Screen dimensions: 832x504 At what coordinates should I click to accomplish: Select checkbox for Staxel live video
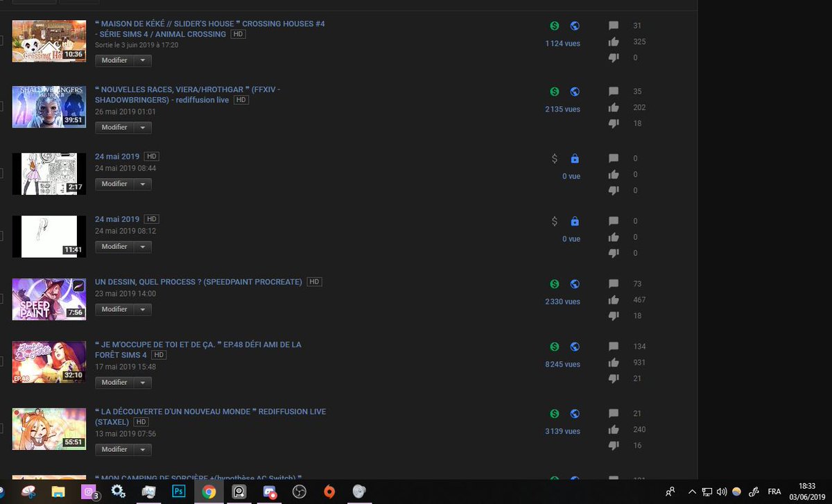[1, 429]
